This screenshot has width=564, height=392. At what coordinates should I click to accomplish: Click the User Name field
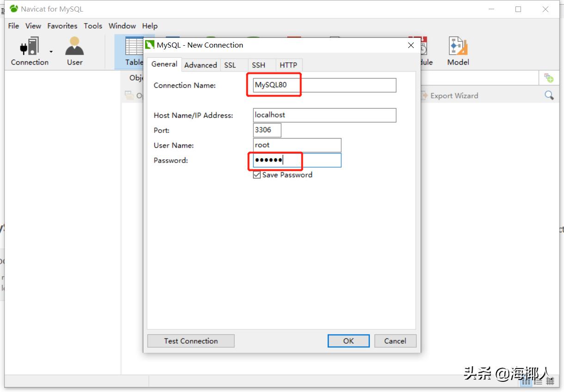click(x=297, y=145)
